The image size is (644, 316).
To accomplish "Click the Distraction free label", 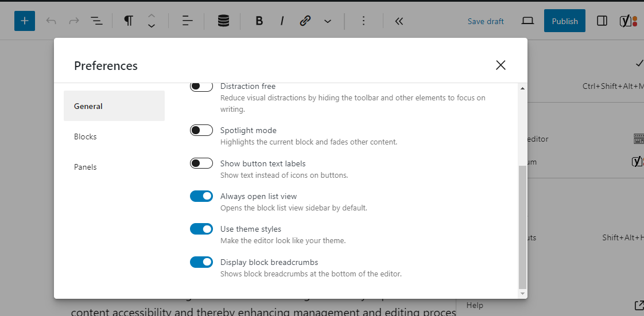I will [248, 87].
